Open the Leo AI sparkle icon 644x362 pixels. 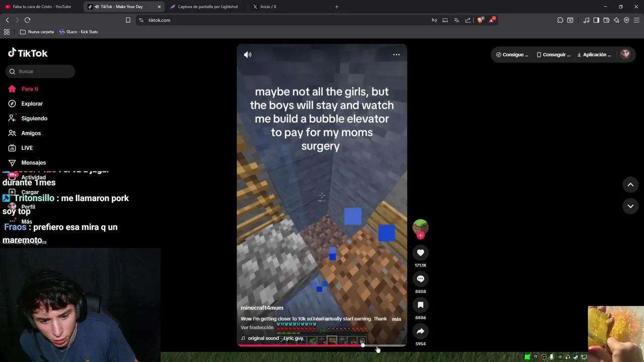[616, 20]
